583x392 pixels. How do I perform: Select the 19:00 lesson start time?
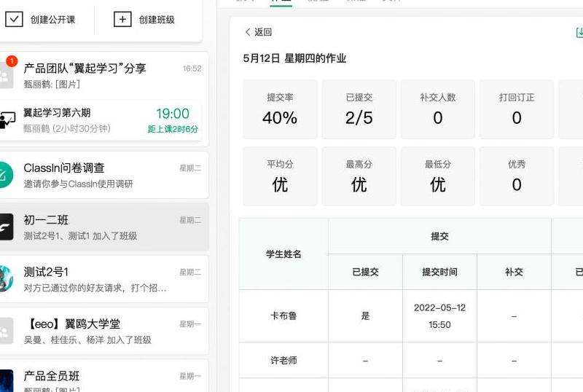173,114
